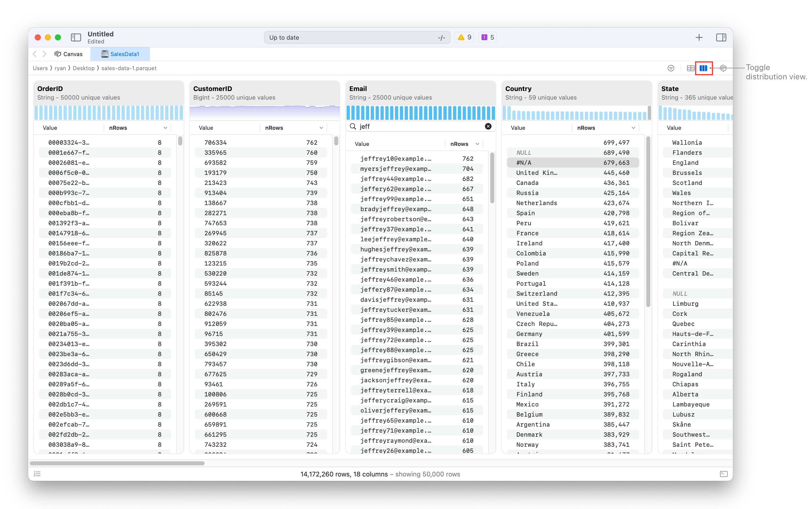Viewport: 812px width, 509px height.
Task: Click the list icon at bottom left
Action: click(x=37, y=474)
